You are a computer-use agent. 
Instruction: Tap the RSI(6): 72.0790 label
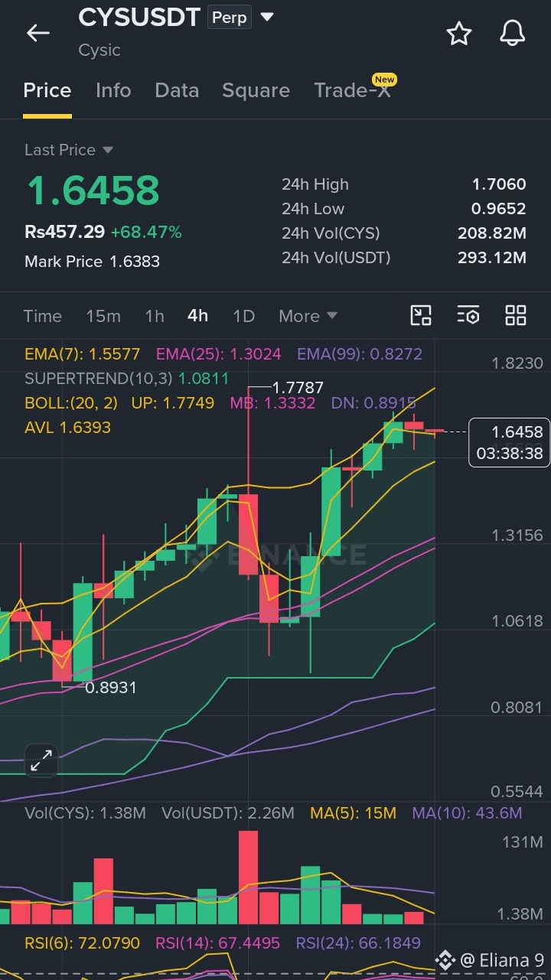click(83, 943)
